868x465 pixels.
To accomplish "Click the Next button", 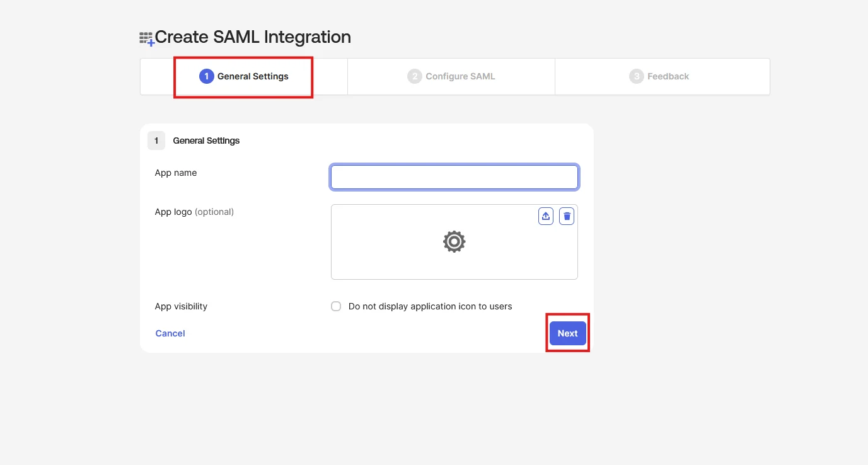I will (567, 333).
